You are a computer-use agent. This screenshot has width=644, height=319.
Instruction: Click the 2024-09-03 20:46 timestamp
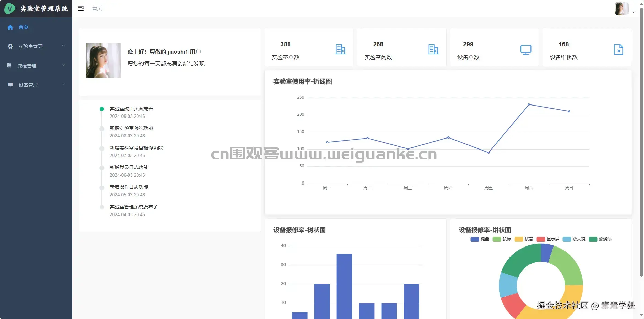pos(127,116)
